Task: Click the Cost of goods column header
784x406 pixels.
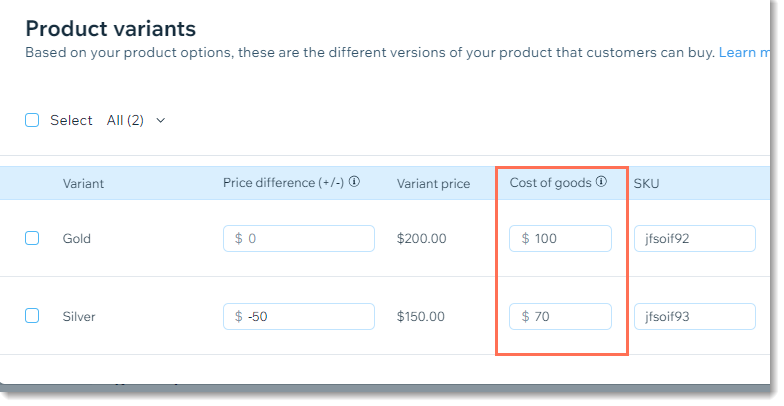Action: pos(550,183)
